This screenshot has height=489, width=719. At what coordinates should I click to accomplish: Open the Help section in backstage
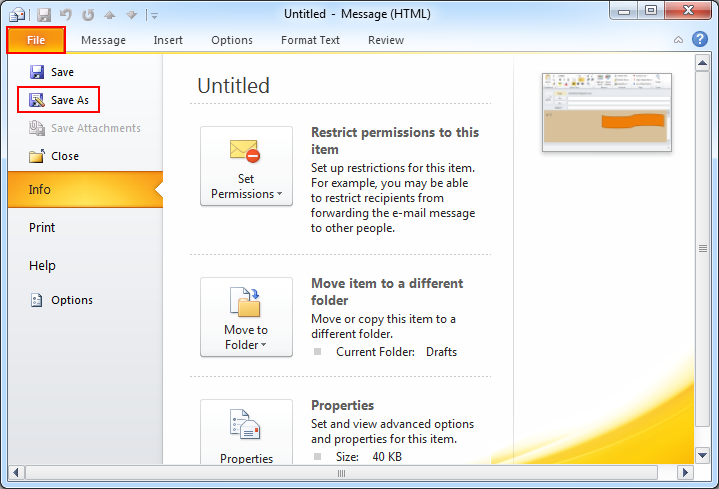tap(42, 266)
